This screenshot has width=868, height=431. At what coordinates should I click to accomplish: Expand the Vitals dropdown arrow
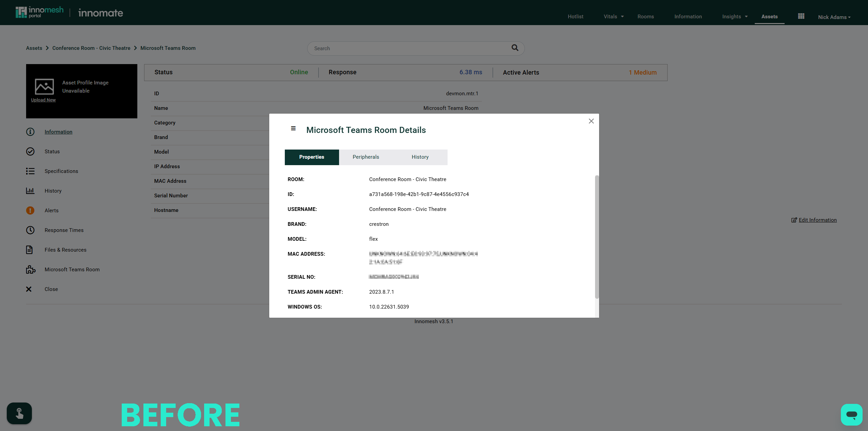tap(622, 17)
